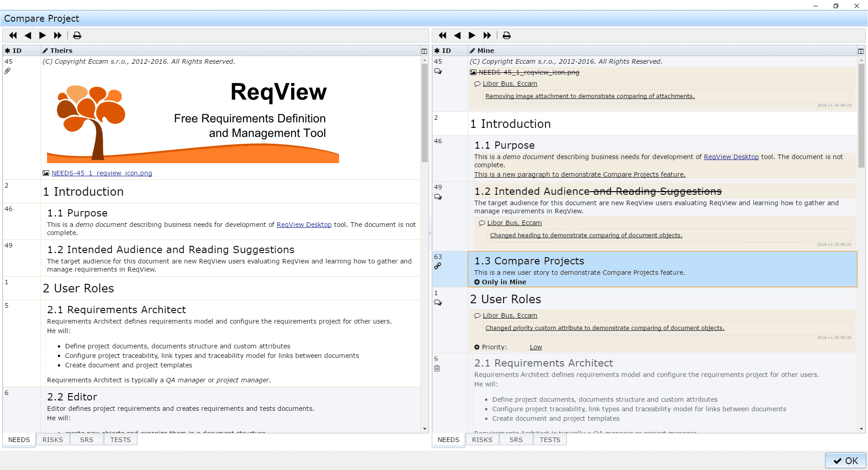868x470 pixels.
Task: Click link icon for row 63 in Mine
Action: [438, 266]
